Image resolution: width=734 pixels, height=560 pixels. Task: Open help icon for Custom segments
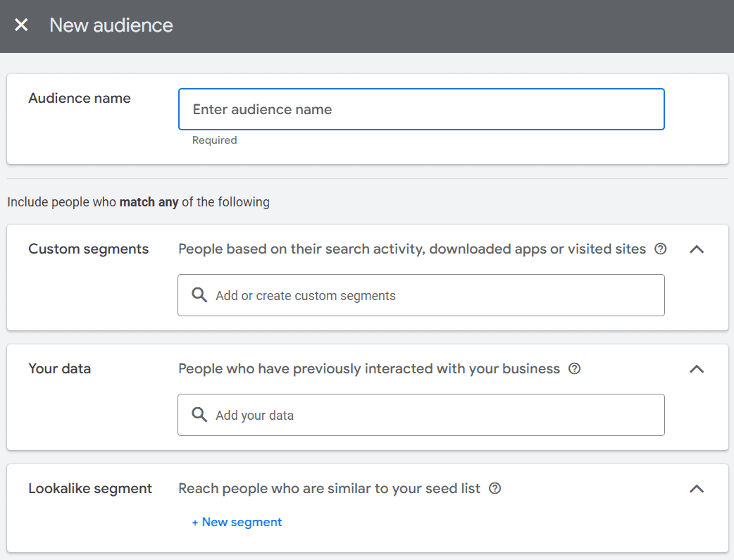pos(660,249)
